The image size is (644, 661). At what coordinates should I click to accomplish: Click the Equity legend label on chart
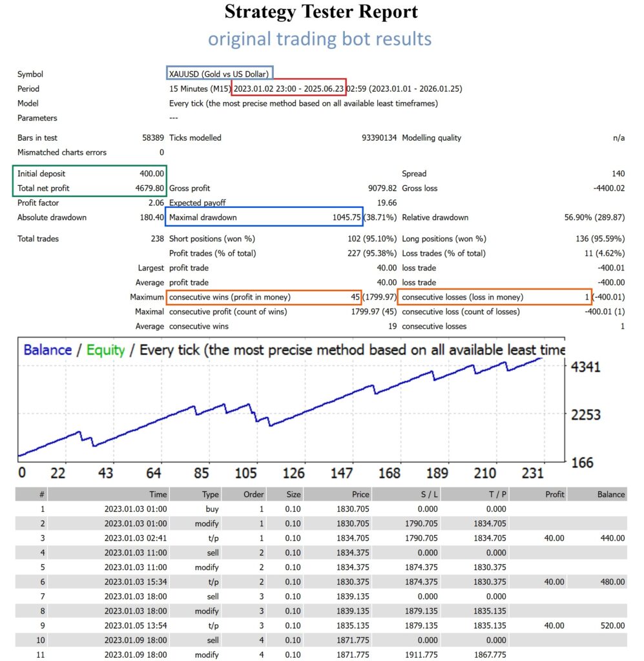click(105, 350)
